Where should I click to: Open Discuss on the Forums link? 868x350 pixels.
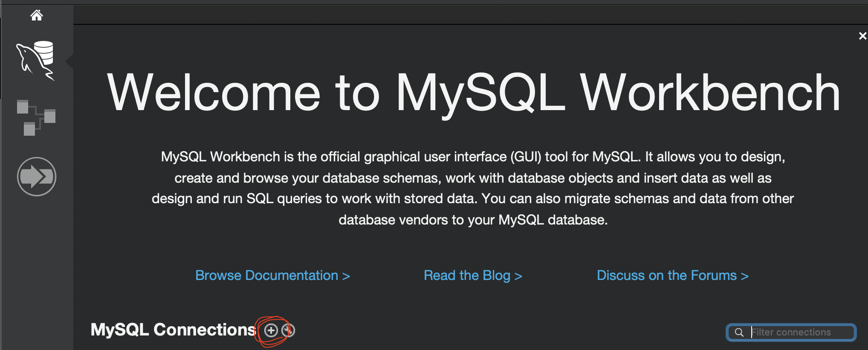pos(672,275)
